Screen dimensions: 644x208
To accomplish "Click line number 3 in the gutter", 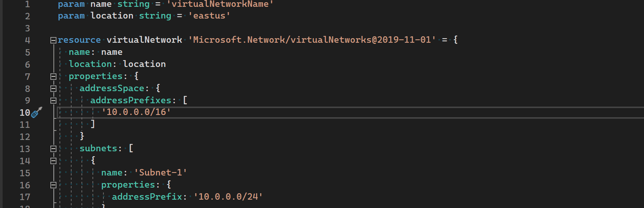I will pyautogui.click(x=27, y=28).
